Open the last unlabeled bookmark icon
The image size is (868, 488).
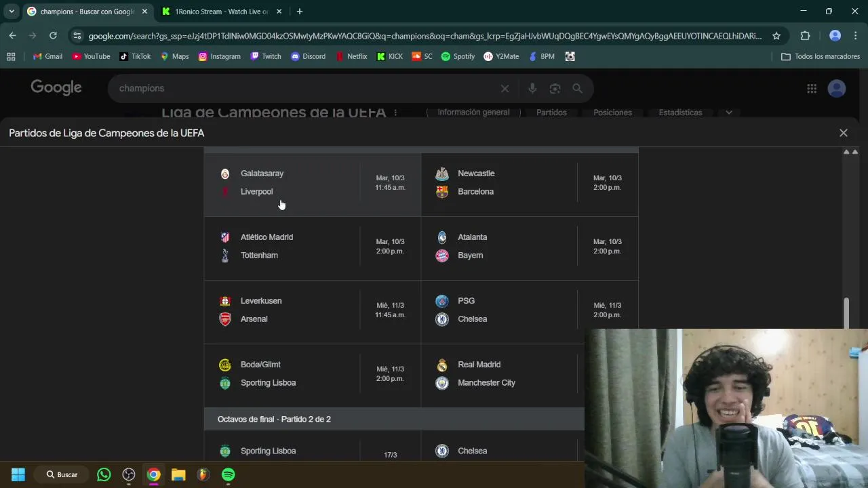(570, 56)
